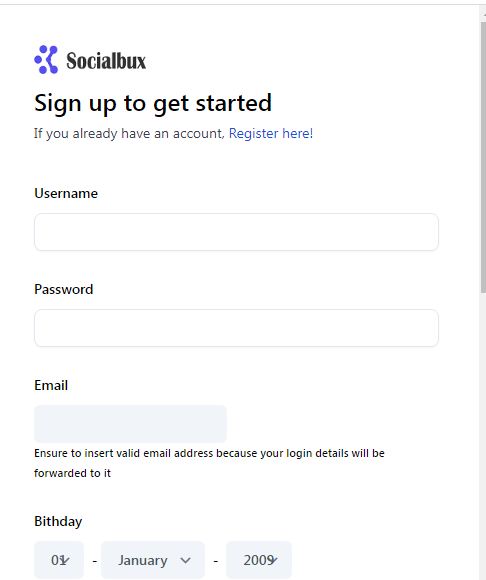This screenshot has width=486, height=580.
Task: Open the 'Register here!' link
Action: click(x=271, y=133)
